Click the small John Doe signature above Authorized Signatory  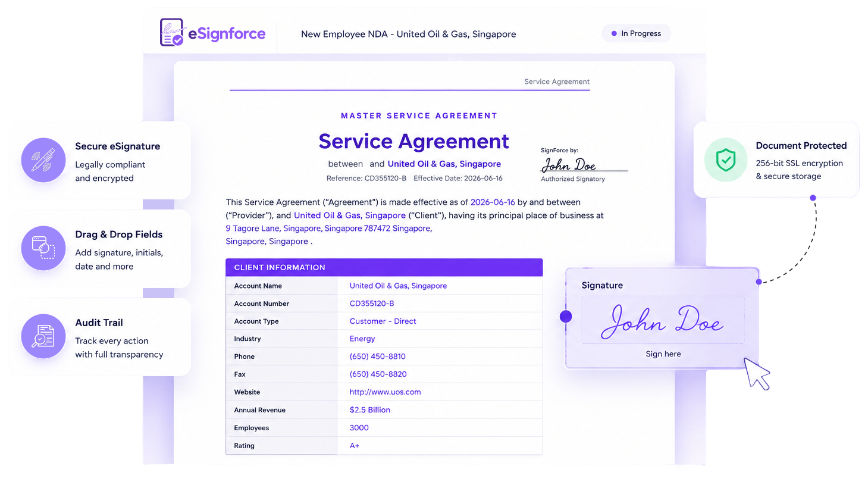point(569,164)
